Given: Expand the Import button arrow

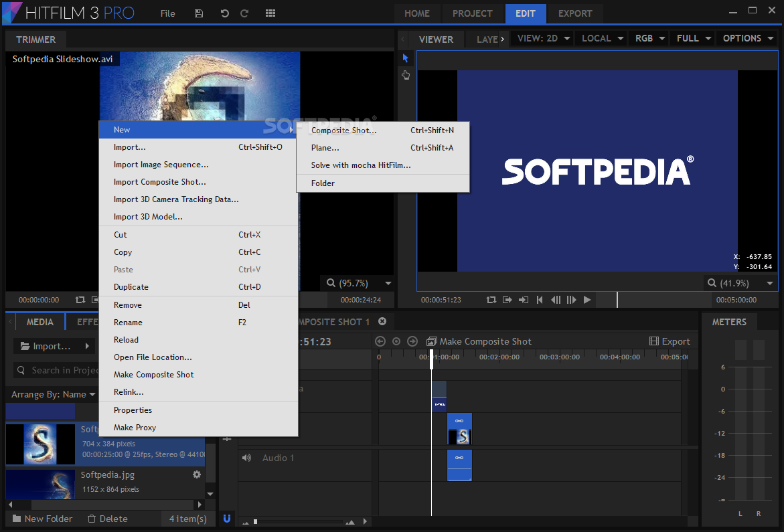Looking at the screenshot, I should [x=87, y=346].
